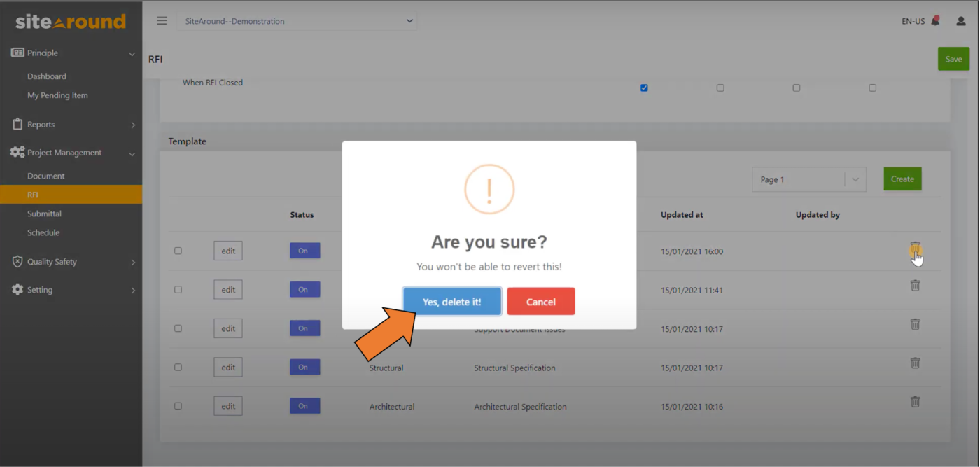The width and height of the screenshot is (980, 467).
Task: Click the SiteAround logo
Action: click(70, 20)
